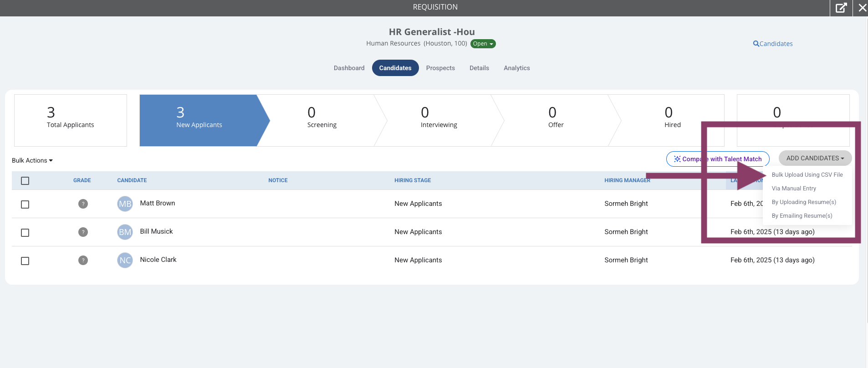Select the Interviewing stage
This screenshot has height=368, width=868.
pos(439,120)
